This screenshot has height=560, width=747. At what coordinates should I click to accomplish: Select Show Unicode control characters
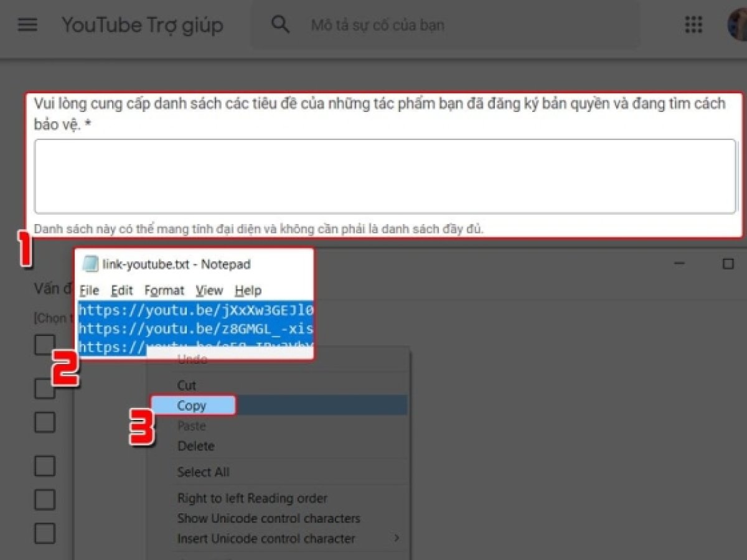[x=277, y=518]
